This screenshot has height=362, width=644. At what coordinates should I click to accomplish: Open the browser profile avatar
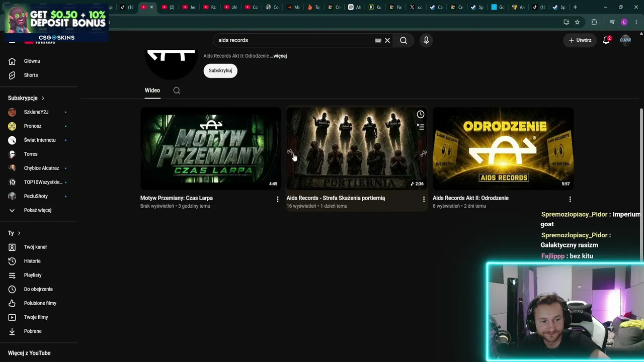click(624, 22)
